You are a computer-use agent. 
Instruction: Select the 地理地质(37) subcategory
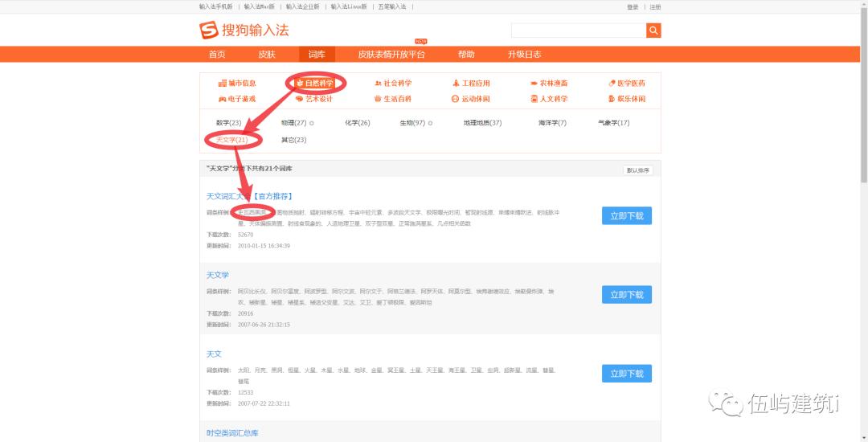coord(483,123)
